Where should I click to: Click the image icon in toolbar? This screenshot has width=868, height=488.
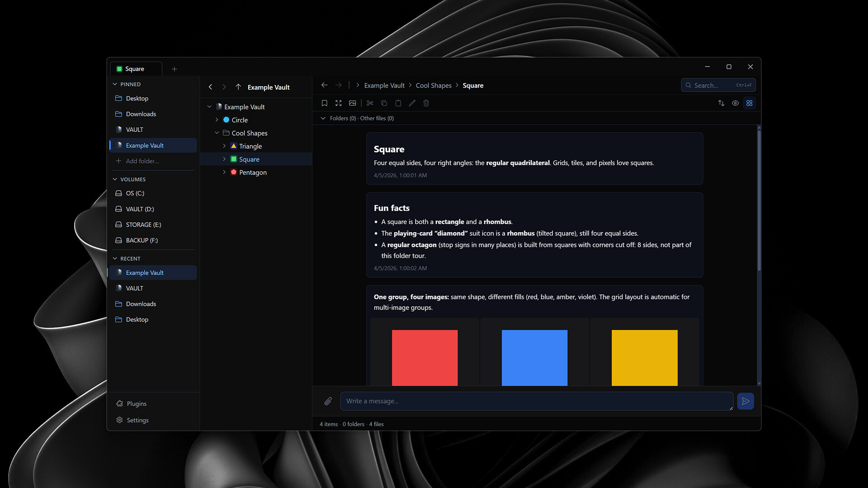point(353,103)
